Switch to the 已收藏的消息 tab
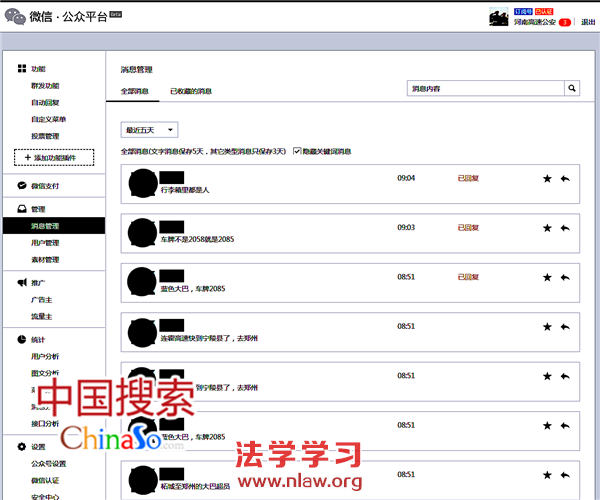The image size is (600, 500). tap(191, 91)
